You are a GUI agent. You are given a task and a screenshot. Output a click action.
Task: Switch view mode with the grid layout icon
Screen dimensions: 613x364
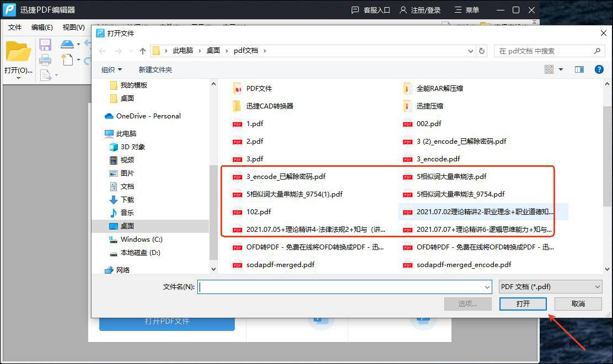pos(549,69)
